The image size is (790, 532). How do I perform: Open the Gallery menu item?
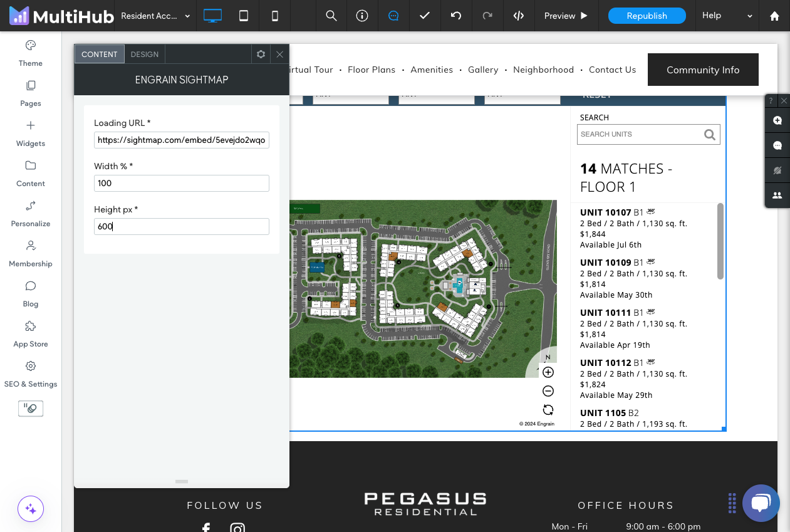coord(483,70)
